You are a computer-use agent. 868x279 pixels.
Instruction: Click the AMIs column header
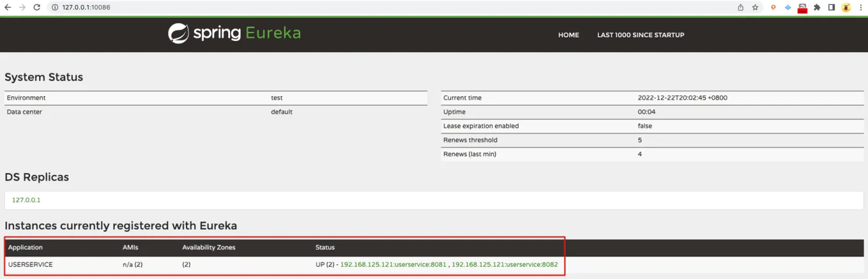pos(130,247)
